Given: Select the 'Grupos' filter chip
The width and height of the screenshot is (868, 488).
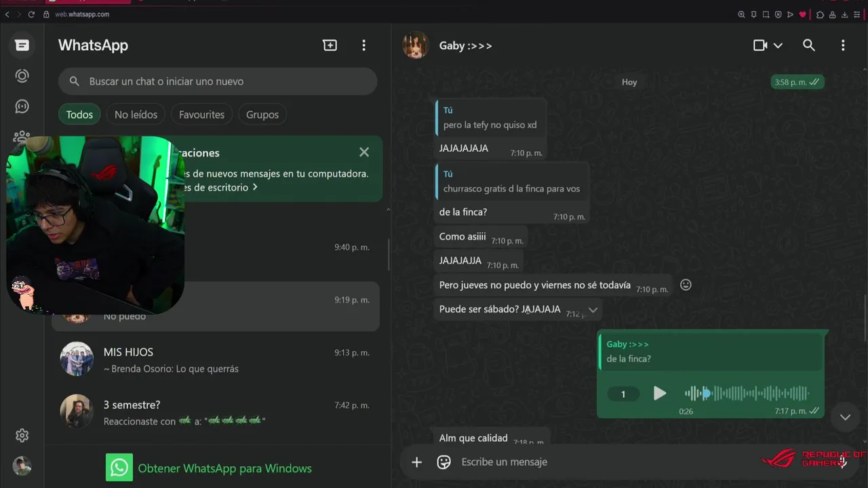Looking at the screenshot, I should pos(262,115).
